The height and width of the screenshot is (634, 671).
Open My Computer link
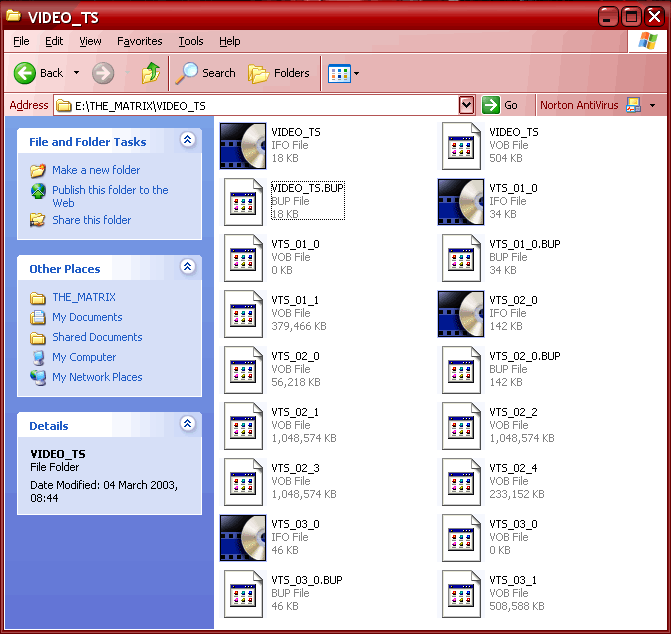pyautogui.click(x=84, y=357)
